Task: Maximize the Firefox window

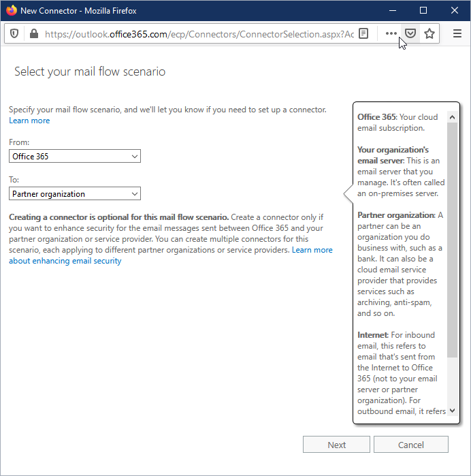Action: pos(423,11)
